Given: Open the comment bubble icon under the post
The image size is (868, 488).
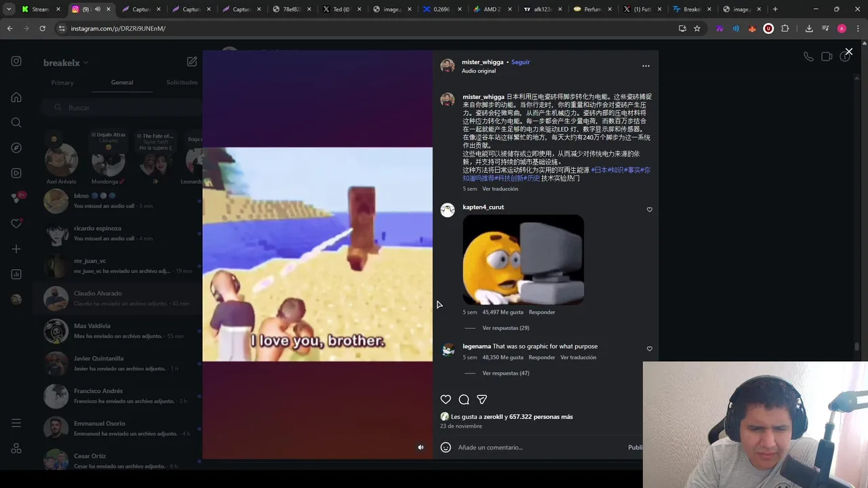Looking at the screenshot, I should coord(464,400).
